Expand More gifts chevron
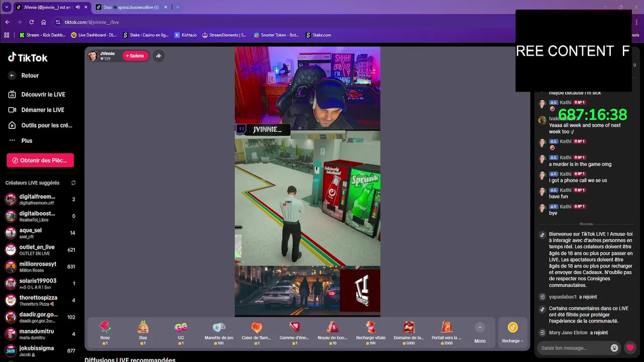644x362 pixels. point(480,327)
